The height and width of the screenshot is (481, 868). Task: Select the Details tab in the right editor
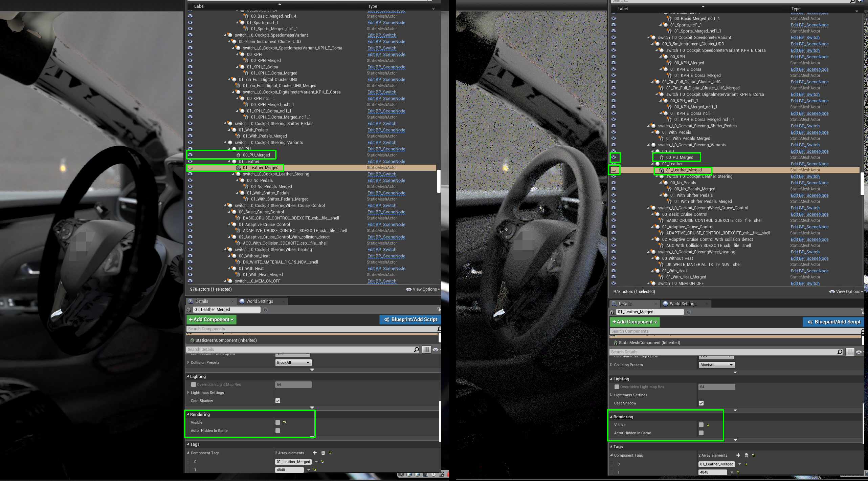click(625, 304)
